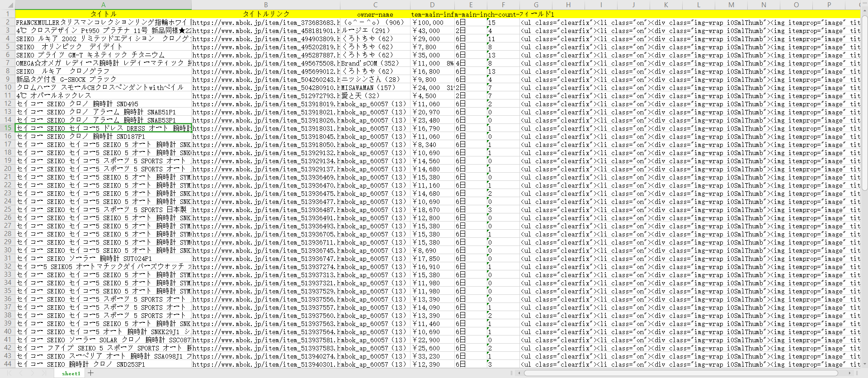Select column H header
Image resolution: width=868 pixels, height=378 pixels.
tap(568, 5)
